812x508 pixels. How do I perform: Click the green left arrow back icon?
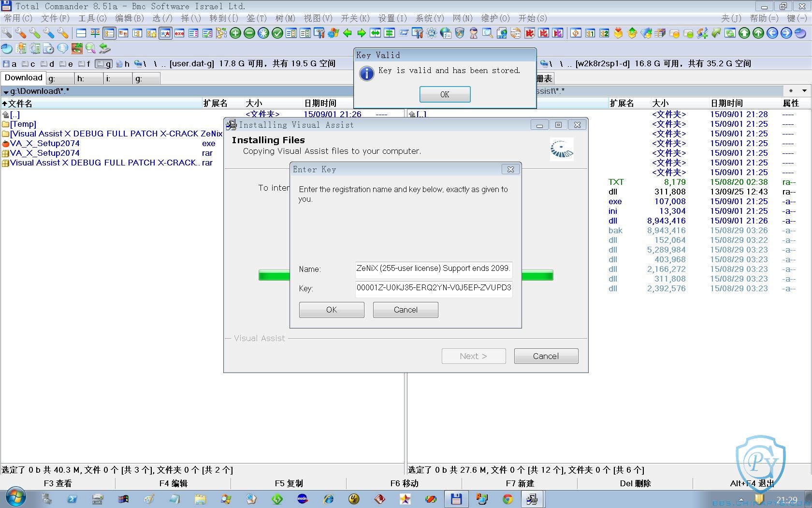348,33
